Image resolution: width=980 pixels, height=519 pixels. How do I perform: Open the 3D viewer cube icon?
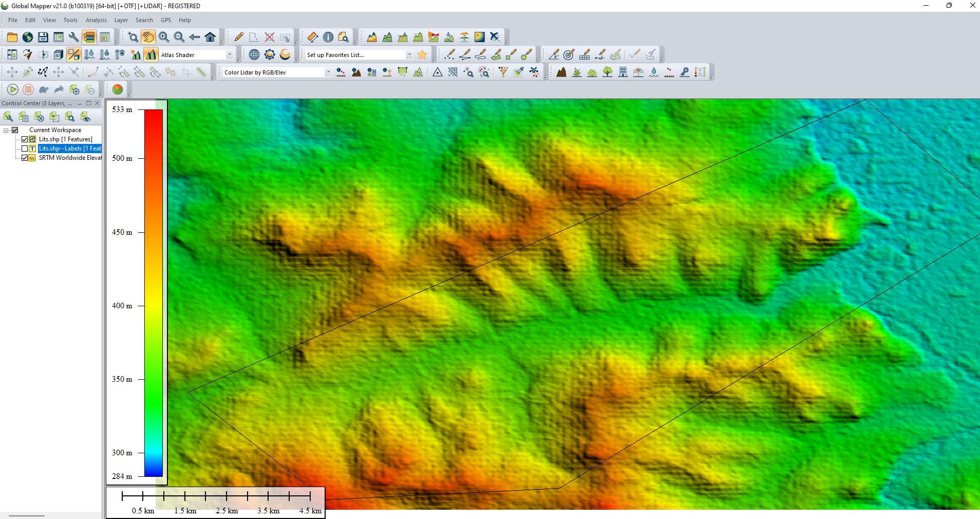59,54
